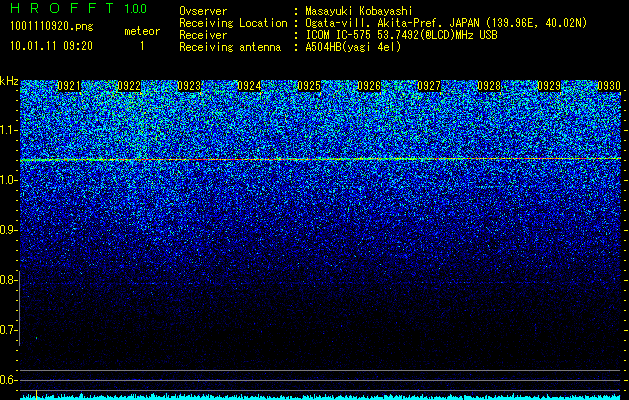Click the 1.0 frequency axis label

(8, 181)
